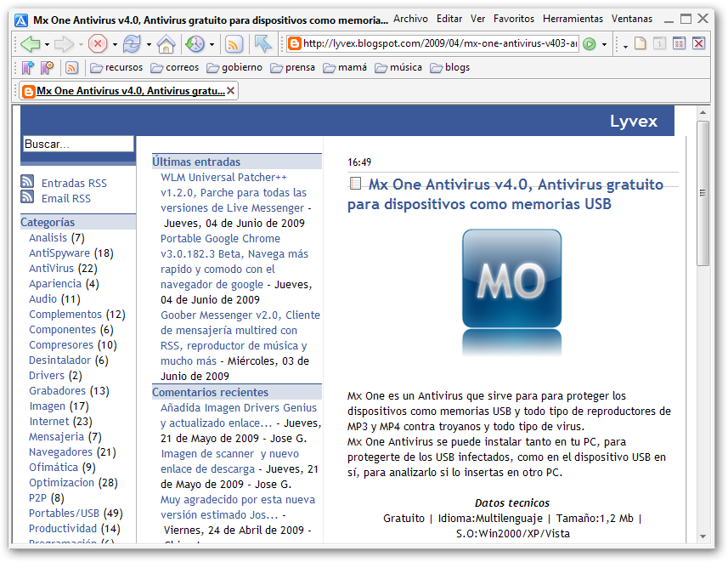Screen dimensions: 728x562
Task: Open the address bar URL dropdown arrow
Action: (x=604, y=44)
